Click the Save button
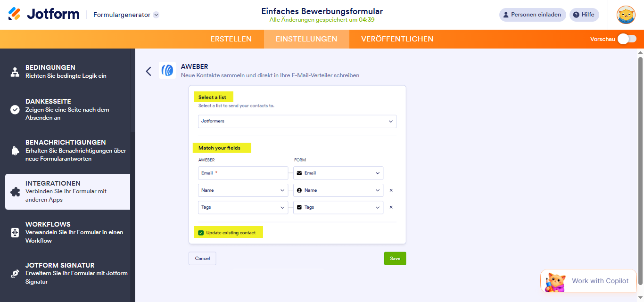 tap(395, 258)
